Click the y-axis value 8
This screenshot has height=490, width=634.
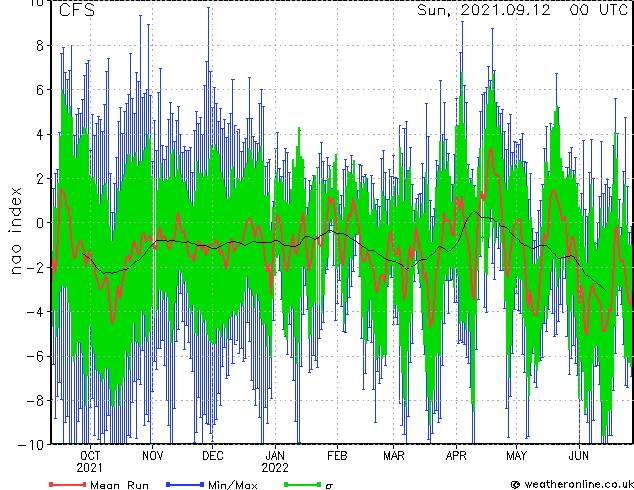coord(40,46)
